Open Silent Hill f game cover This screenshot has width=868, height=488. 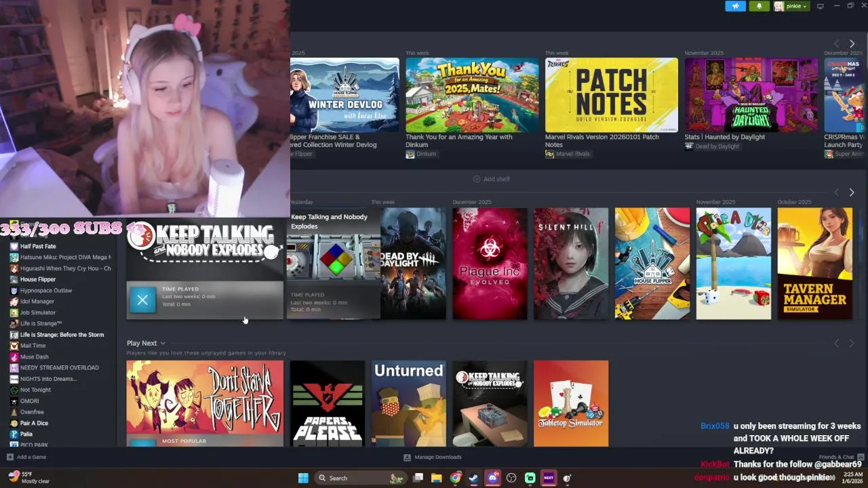571,264
